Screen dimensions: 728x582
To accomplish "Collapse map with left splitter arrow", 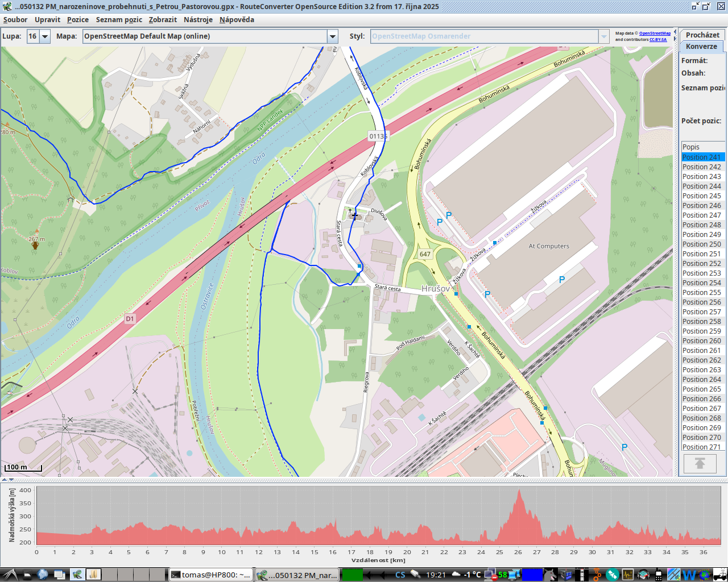I will point(675,31).
